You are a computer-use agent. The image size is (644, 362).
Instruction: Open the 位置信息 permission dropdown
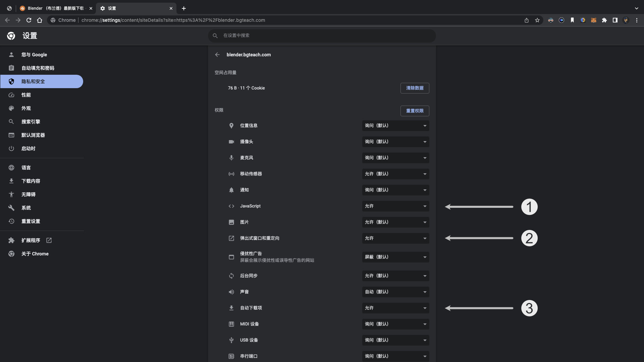[395, 126]
